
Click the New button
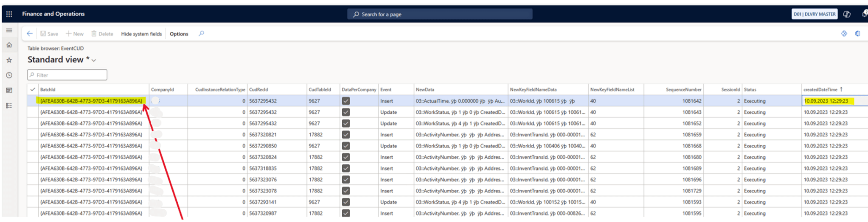pos(75,34)
